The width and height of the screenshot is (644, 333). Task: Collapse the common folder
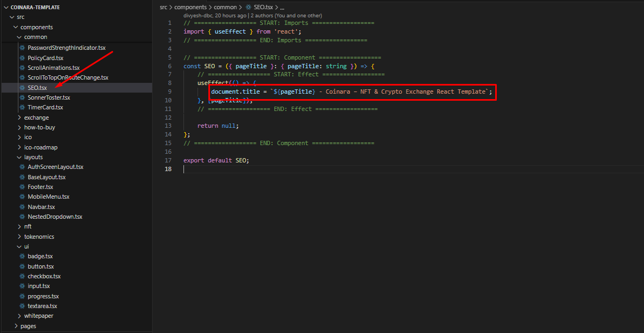[x=19, y=37]
